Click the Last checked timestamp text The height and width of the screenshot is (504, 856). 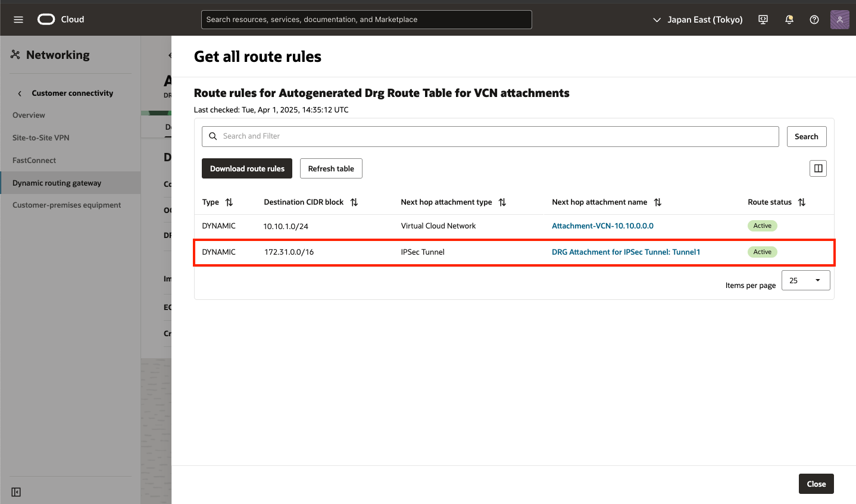[x=271, y=110]
